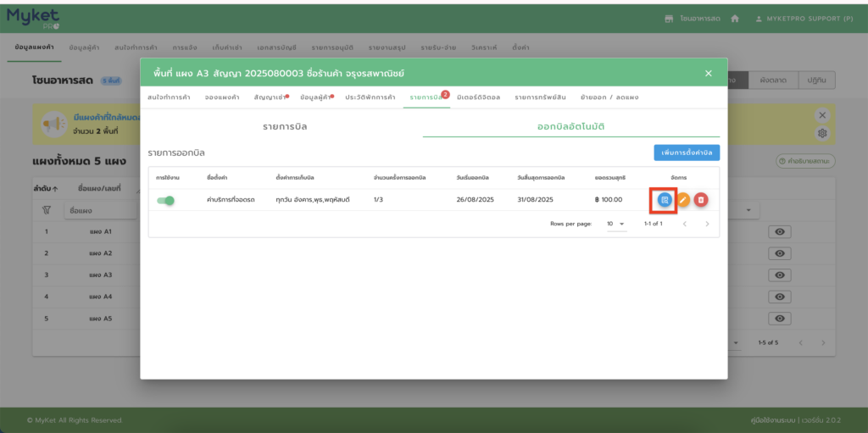Go to previous page in bill settings table
868x433 pixels.
[x=684, y=224]
